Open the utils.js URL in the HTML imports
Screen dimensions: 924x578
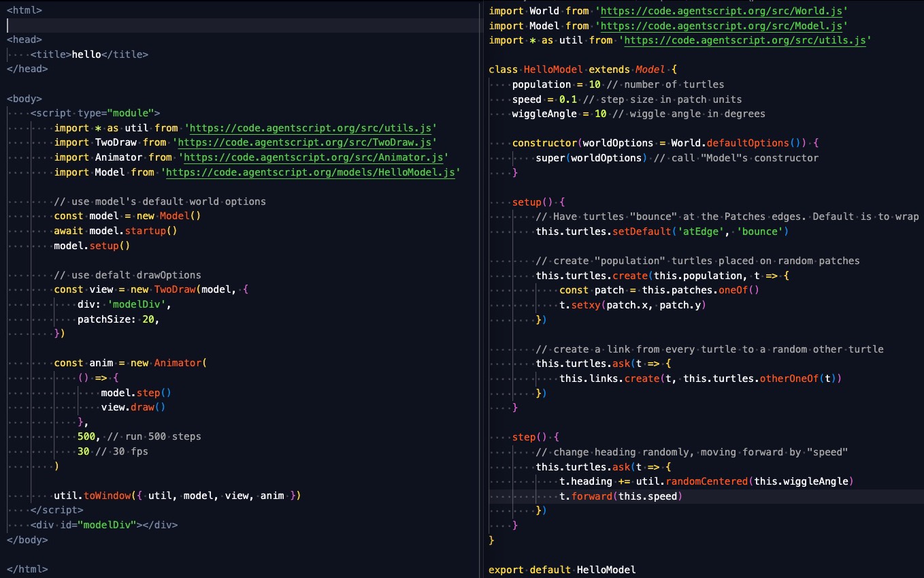tap(311, 128)
